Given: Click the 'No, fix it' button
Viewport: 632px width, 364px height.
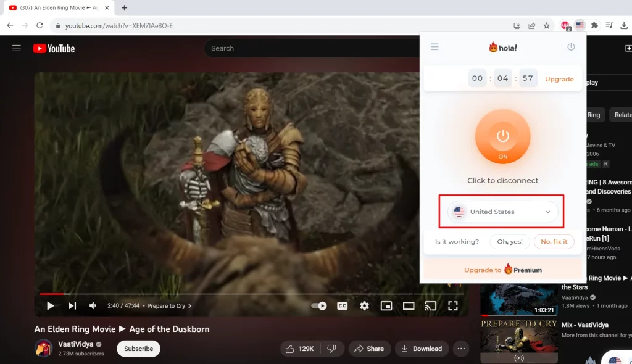Looking at the screenshot, I should tap(554, 241).
